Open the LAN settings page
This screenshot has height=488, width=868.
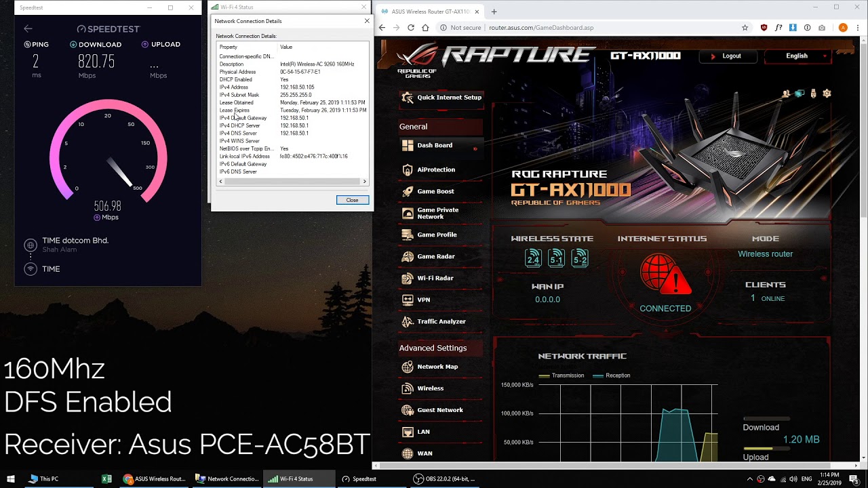pyautogui.click(x=440, y=432)
